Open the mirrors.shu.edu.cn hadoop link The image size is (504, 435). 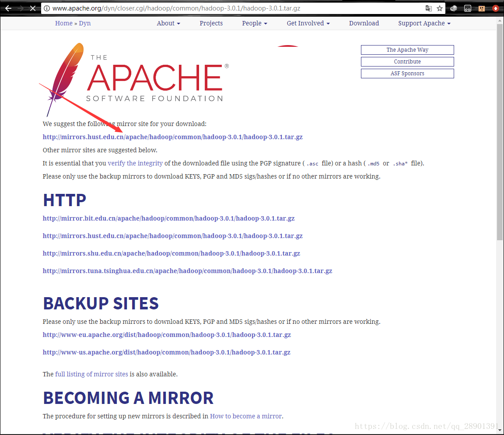point(171,253)
